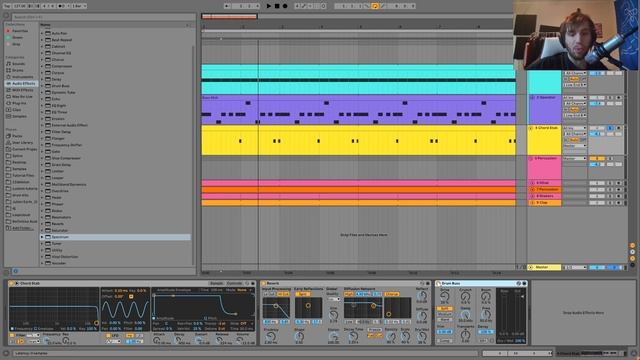The width and height of the screenshot is (640, 360).
Task: Click the purple Operator MIDI clip
Action: 358,110
